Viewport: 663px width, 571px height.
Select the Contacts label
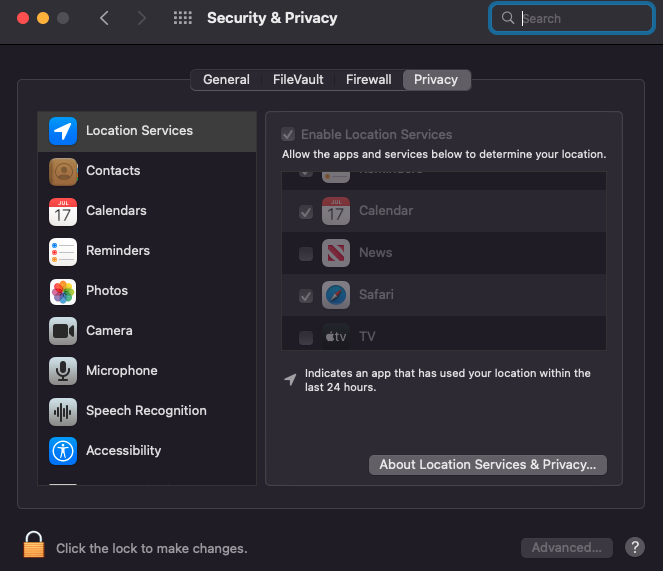[x=113, y=170]
